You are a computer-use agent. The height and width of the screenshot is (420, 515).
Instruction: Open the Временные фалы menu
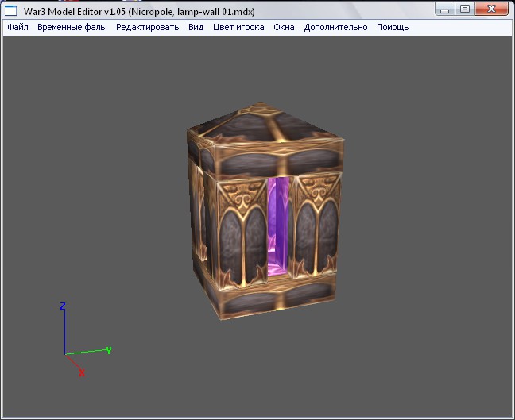pos(72,27)
